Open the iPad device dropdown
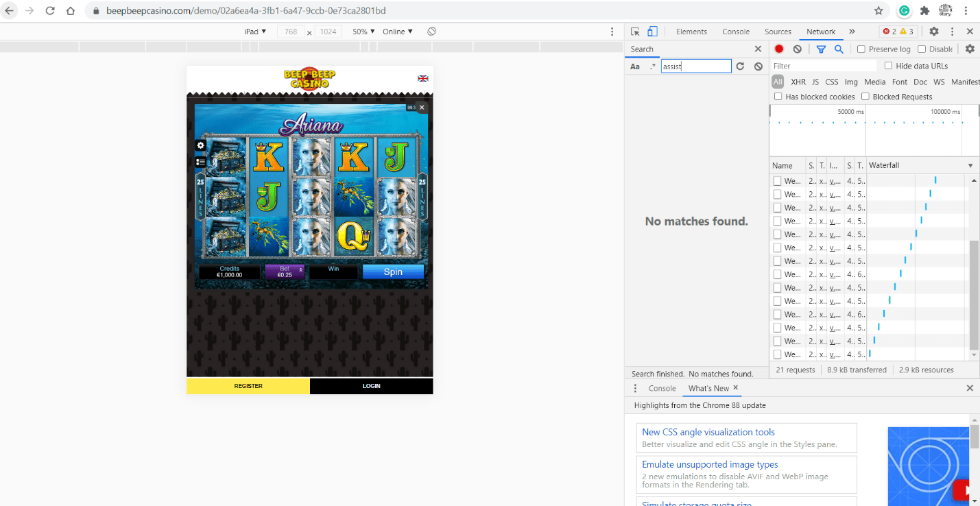Image resolution: width=980 pixels, height=506 pixels. tap(255, 32)
